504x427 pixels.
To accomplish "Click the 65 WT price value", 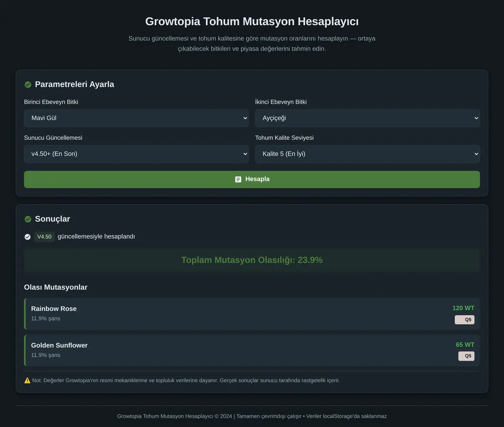I will 465,345.
